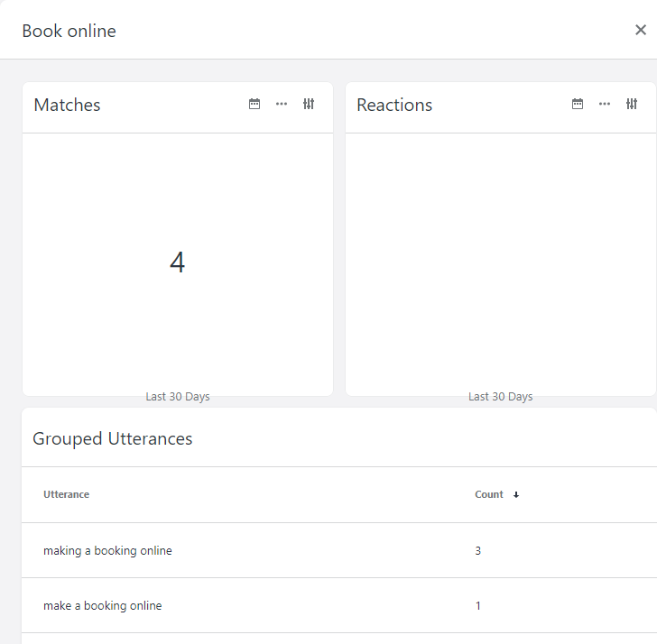Sort the table by Utterance header
657x644 pixels.
tap(66, 494)
